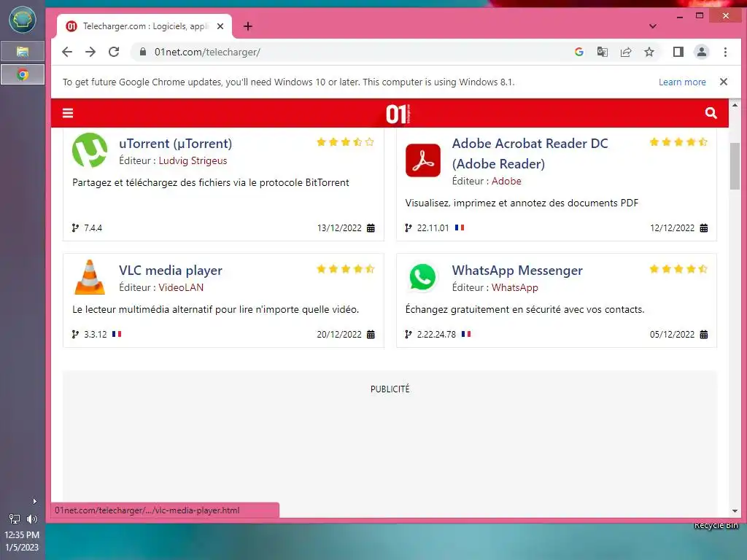Open the tab search dropdown chevron
This screenshot has width=747, height=560.
653,26
